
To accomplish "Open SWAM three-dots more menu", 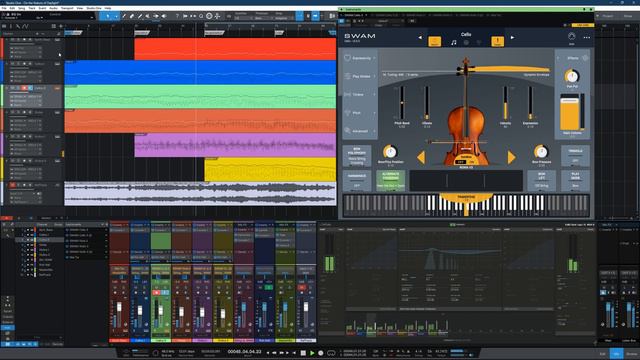I will [x=587, y=37].
